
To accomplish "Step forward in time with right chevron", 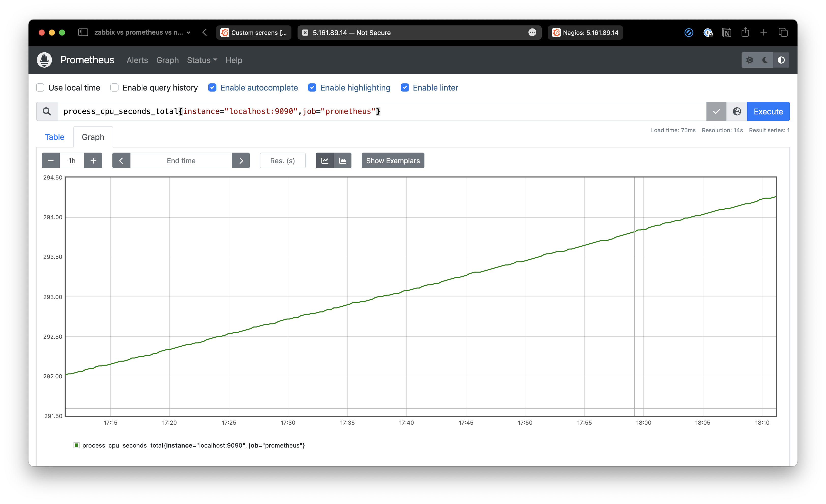I will click(241, 160).
